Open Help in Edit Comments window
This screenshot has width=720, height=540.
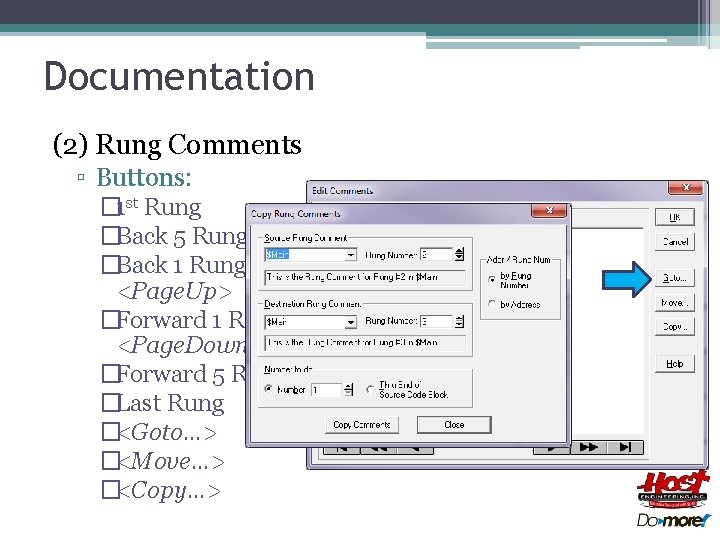(x=675, y=364)
